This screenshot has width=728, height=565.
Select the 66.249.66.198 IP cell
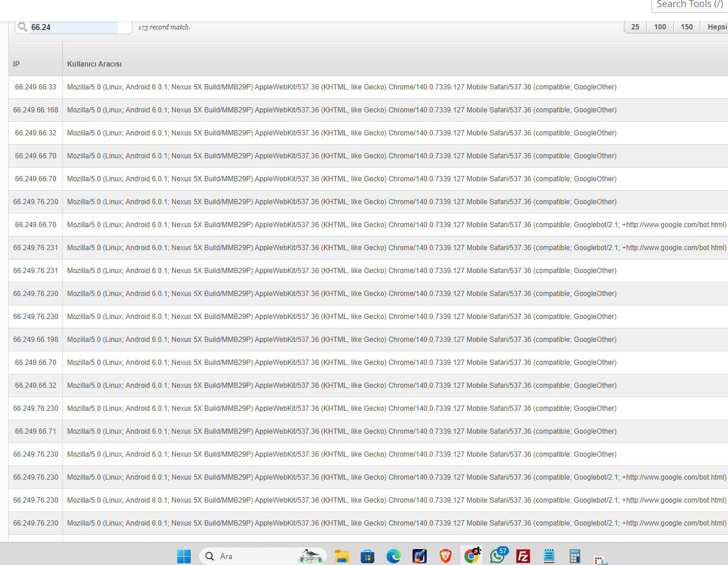coord(35,340)
